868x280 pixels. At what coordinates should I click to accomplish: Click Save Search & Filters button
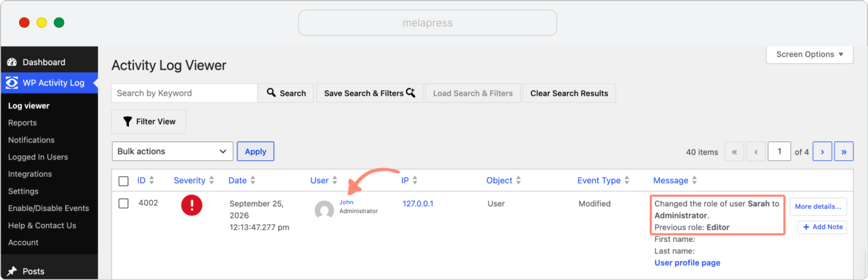pos(370,93)
